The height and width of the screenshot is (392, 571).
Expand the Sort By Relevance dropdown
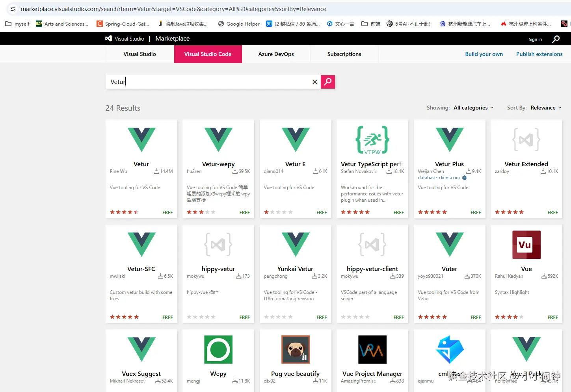(546, 108)
